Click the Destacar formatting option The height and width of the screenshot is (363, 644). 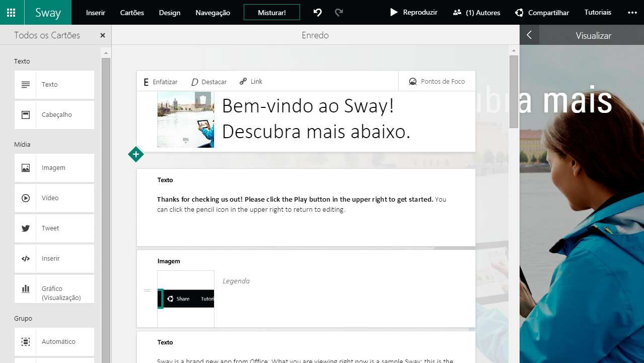pyautogui.click(x=209, y=82)
